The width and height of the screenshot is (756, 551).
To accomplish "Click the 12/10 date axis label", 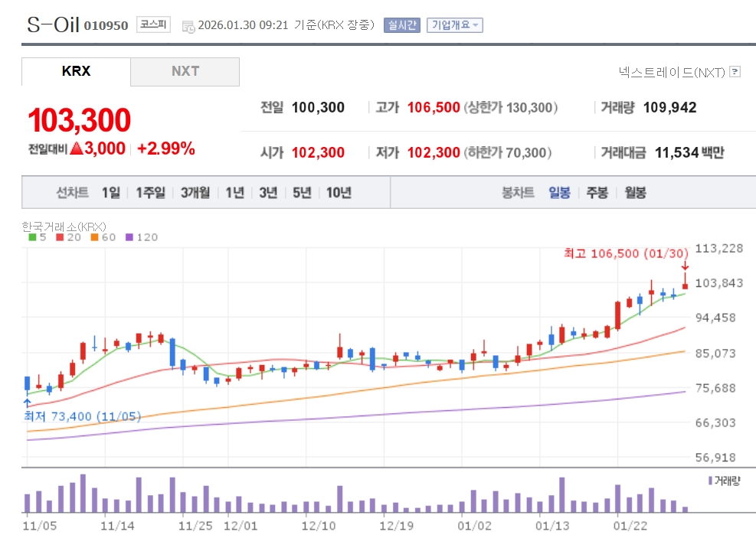I will click(x=318, y=526).
